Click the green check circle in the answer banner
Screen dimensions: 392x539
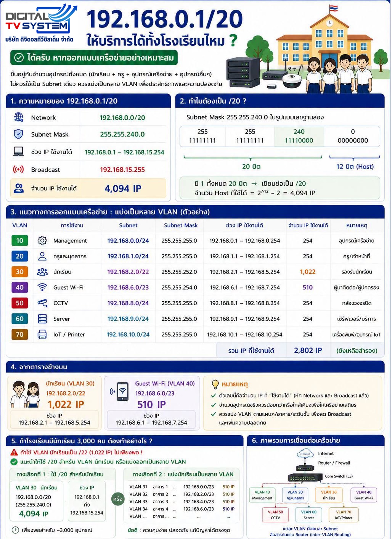[x=19, y=57]
